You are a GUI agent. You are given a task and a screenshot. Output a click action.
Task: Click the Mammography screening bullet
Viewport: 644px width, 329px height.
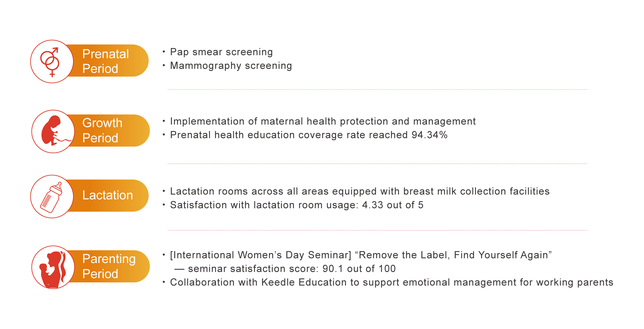coord(231,66)
